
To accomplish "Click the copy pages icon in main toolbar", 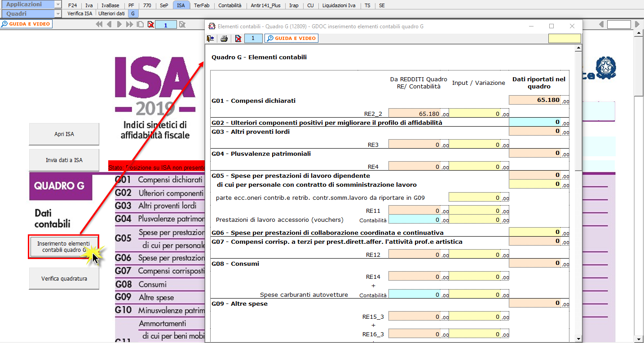I will click(x=141, y=24).
